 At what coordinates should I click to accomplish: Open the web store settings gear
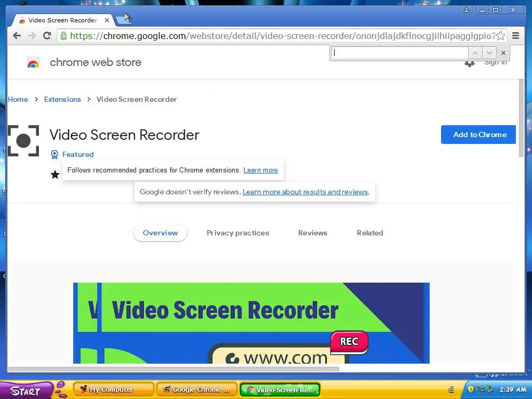click(x=470, y=64)
